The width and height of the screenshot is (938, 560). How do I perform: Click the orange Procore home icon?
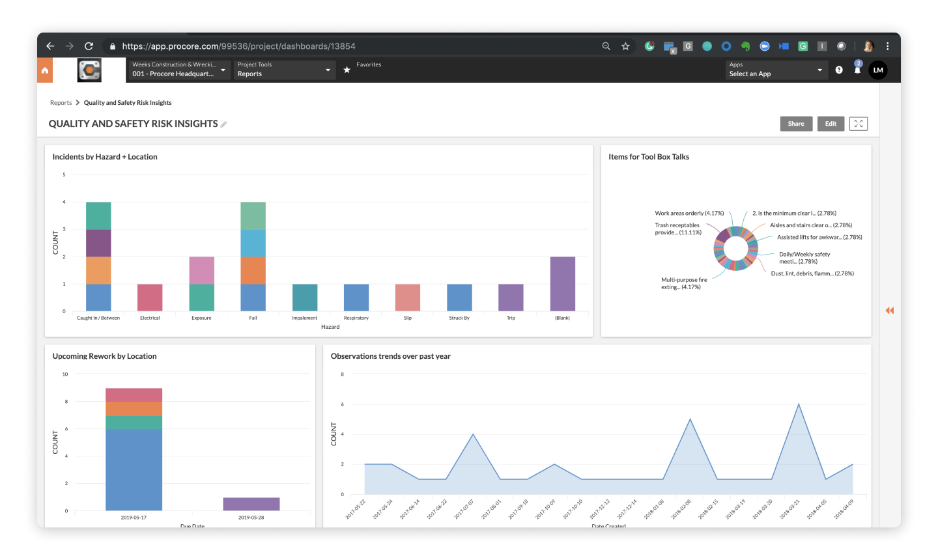tap(44, 70)
